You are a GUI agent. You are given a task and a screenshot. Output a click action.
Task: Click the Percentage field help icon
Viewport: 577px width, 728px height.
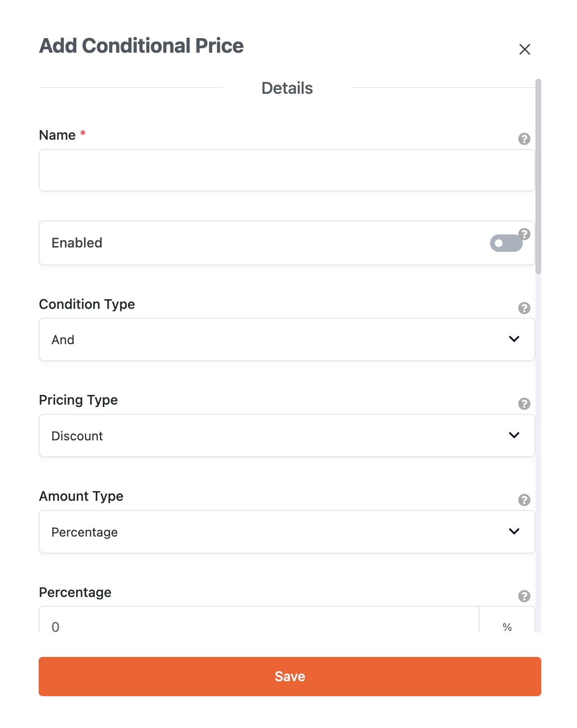[524, 596]
